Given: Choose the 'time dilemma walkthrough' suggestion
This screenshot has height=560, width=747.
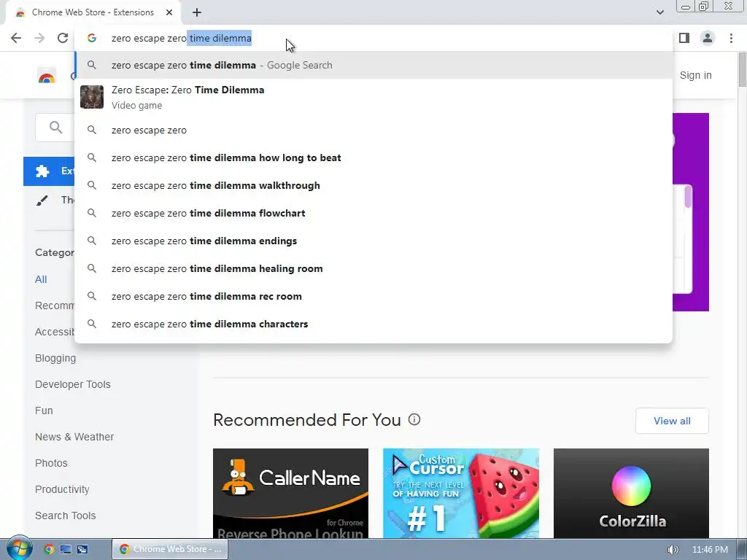Looking at the screenshot, I should point(373,185).
